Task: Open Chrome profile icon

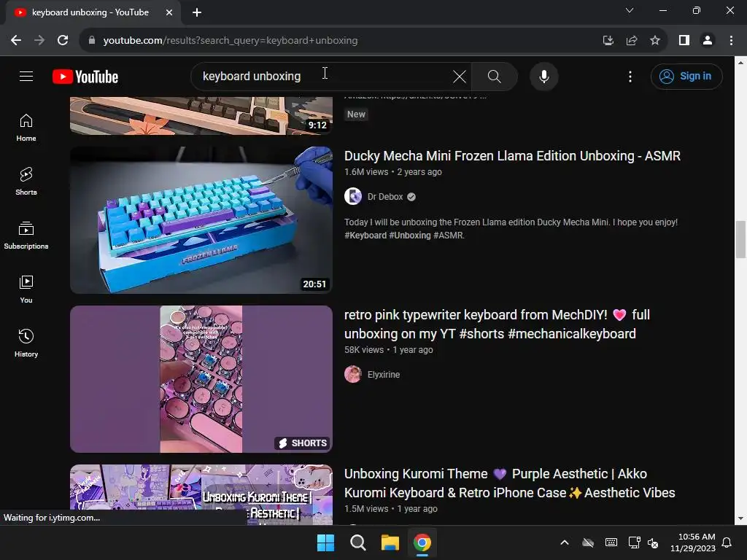Action: point(708,41)
